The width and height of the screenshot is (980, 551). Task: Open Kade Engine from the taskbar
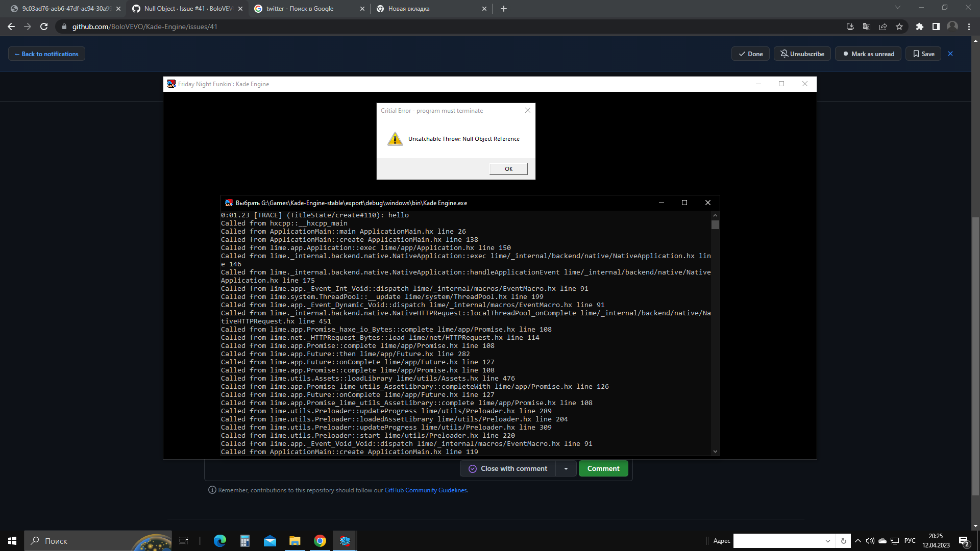coord(345,541)
